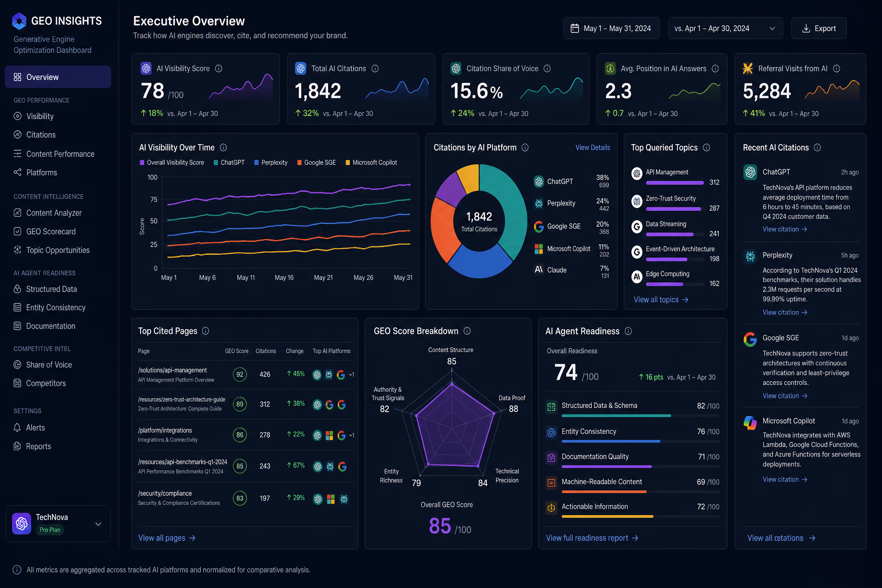
Task: Click the /solutions/api-management page row
Action: 245,375
